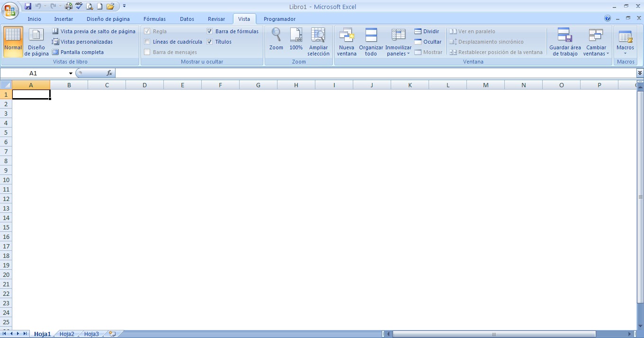Switch to Normal view
The height and width of the screenshot is (338, 644).
(x=13, y=42)
